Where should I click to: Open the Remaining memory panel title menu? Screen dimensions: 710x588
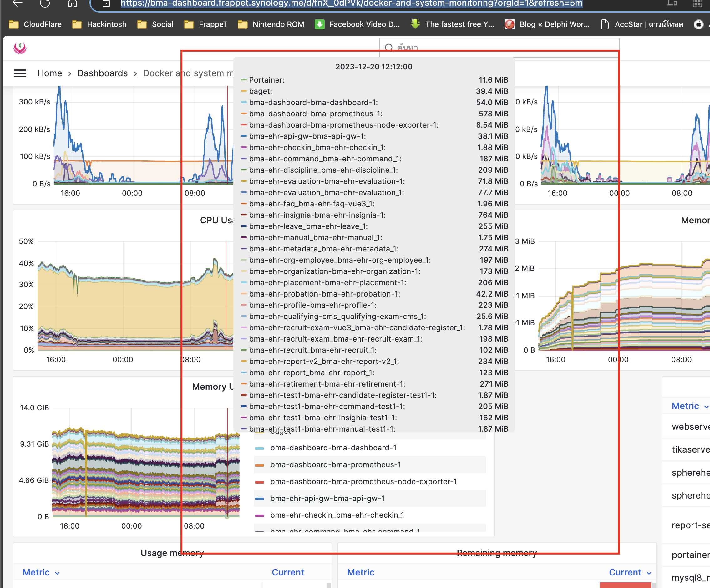[497, 553]
